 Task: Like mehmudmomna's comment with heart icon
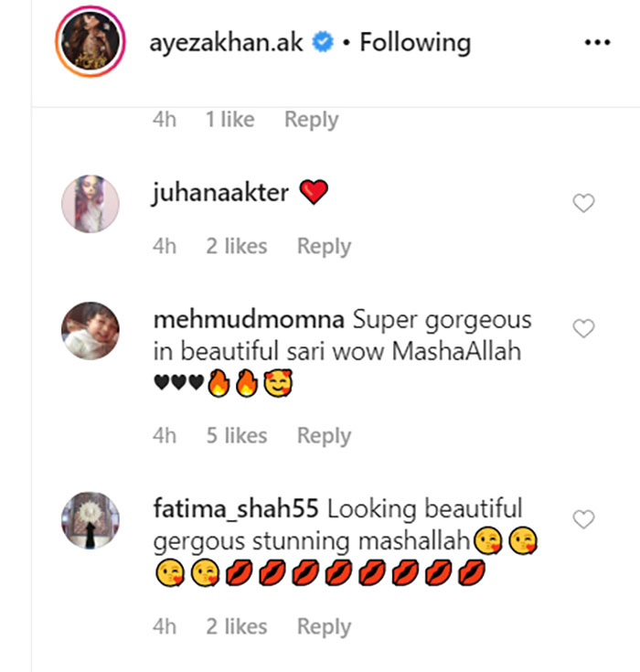pos(582,329)
